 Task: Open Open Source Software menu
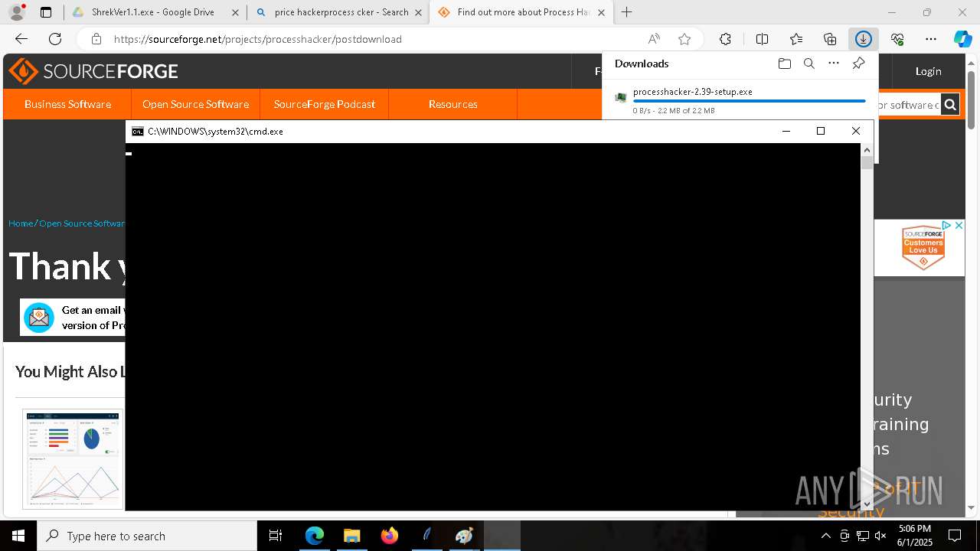(195, 104)
